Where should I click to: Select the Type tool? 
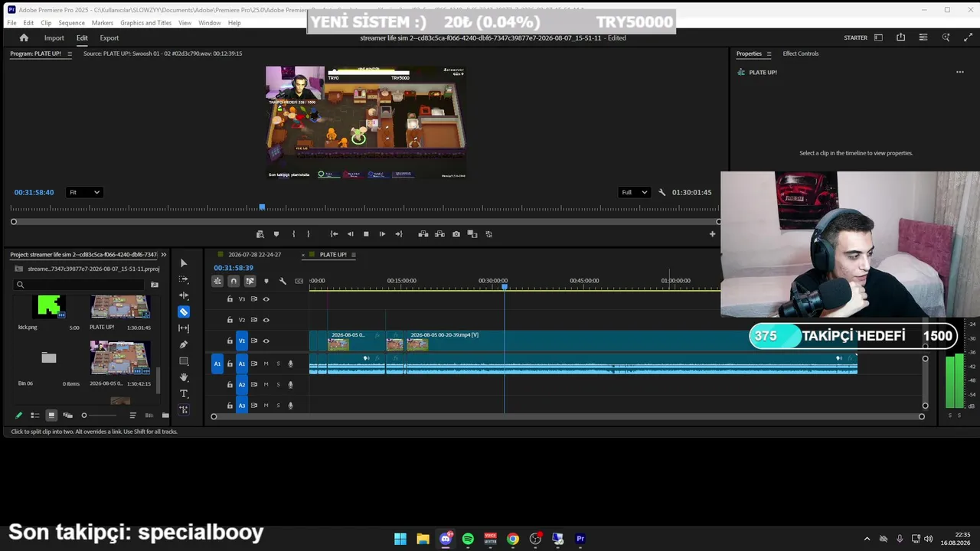click(x=184, y=393)
